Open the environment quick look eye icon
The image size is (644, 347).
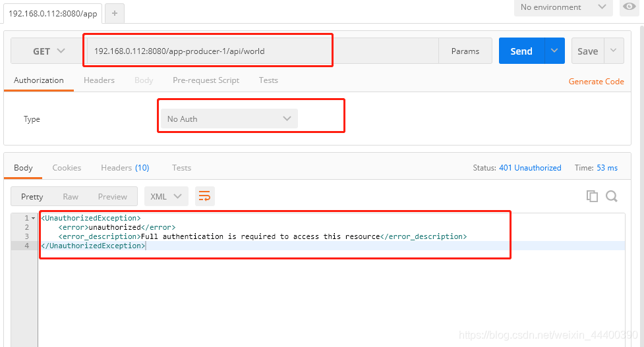(629, 7)
